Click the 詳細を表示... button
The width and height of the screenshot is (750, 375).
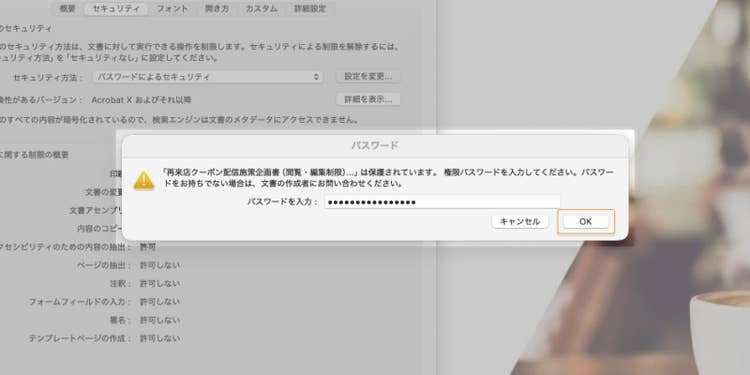click(x=368, y=99)
